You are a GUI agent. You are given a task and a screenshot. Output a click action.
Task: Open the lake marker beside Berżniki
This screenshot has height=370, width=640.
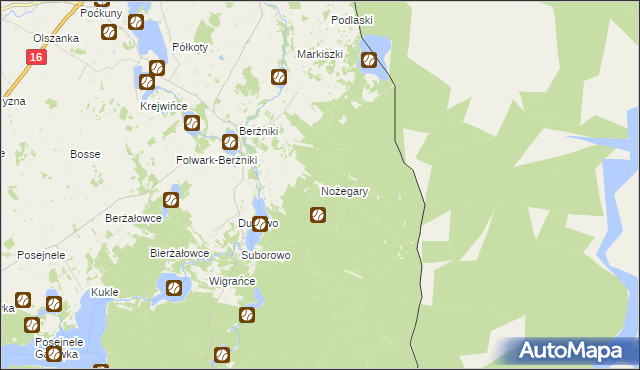click(x=230, y=142)
